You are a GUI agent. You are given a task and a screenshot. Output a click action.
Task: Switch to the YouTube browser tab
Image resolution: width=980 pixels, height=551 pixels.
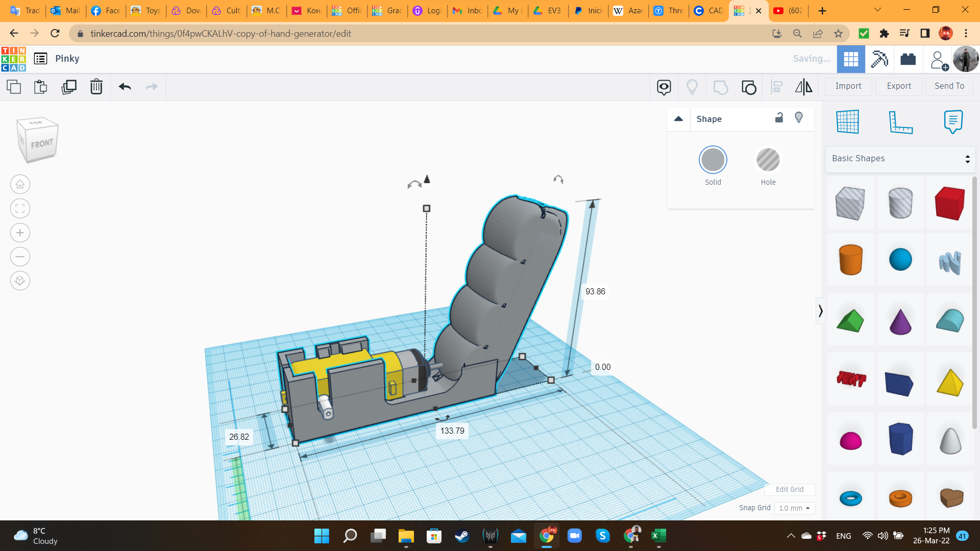coord(789,11)
